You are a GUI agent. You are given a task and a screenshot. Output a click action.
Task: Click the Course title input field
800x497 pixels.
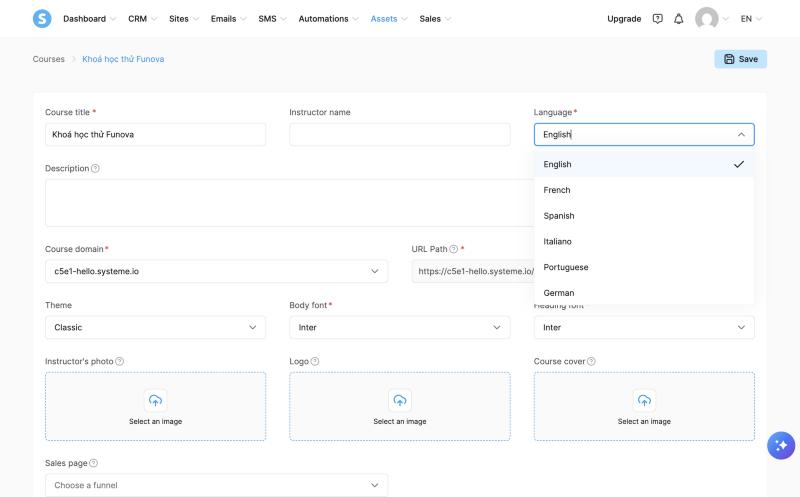point(155,135)
